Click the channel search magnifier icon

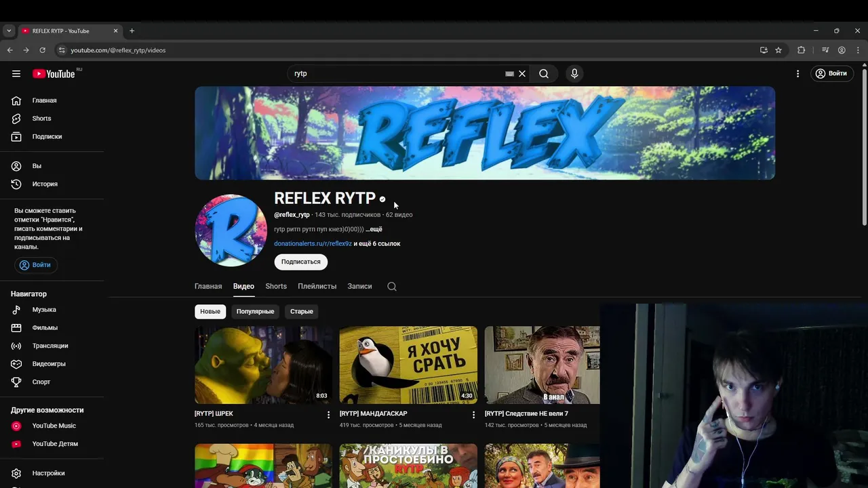point(392,286)
